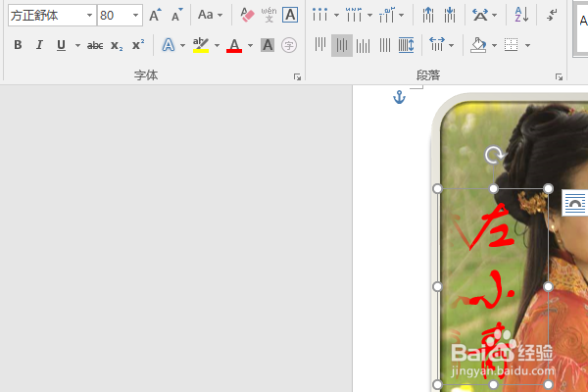588x392 pixels.
Task: Toggle show paragraph marks icon
Action: (551, 15)
